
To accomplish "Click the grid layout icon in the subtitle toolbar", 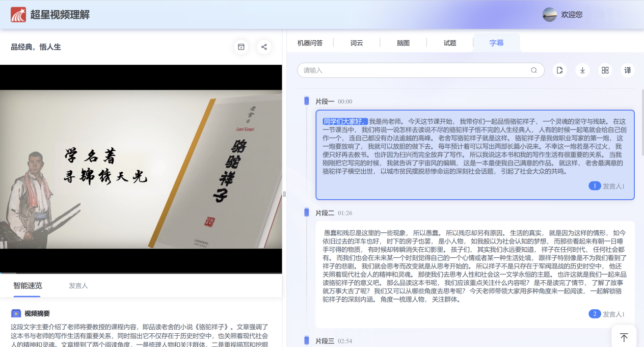I will (x=605, y=70).
